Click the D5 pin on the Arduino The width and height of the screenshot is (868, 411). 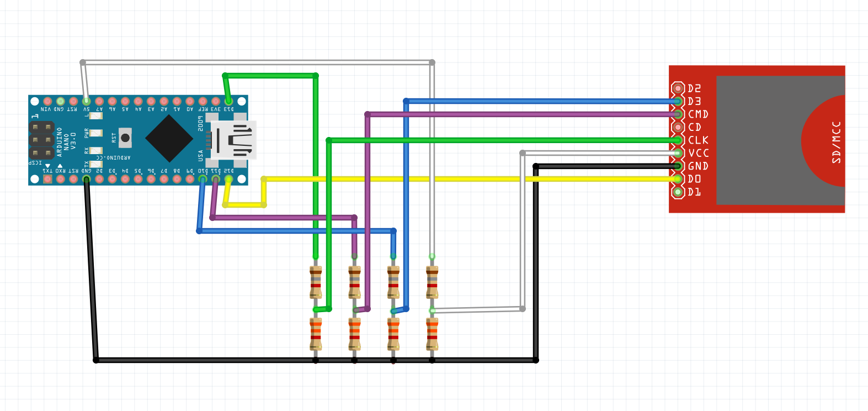click(138, 179)
